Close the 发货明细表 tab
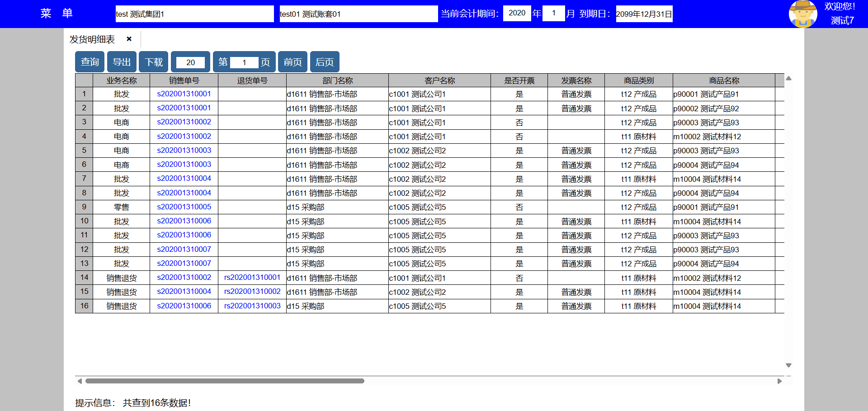Viewport: 868px width, 411px height. [129, 39]
